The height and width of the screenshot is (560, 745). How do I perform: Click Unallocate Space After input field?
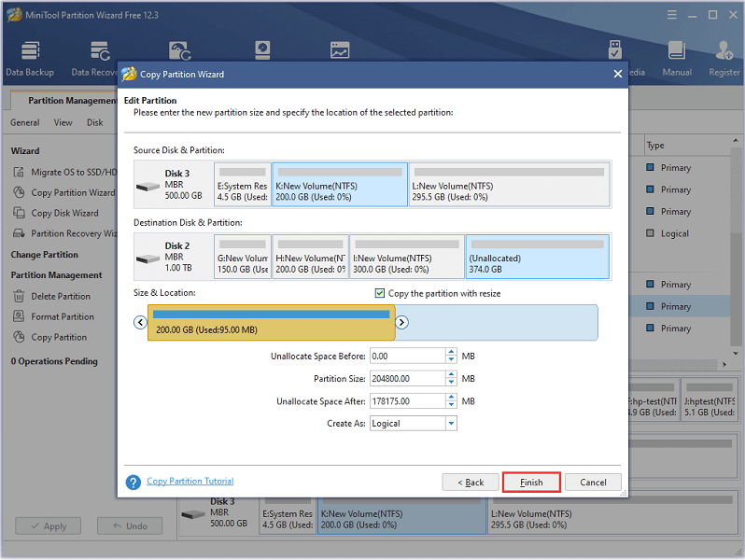(x=408, y=401)
